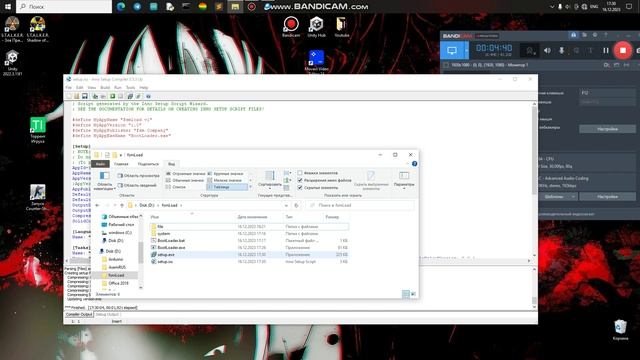The height and width of the screenshot is (360, 640).
Task: Click Refresh button next to address bar
Action: coord(296,205)
